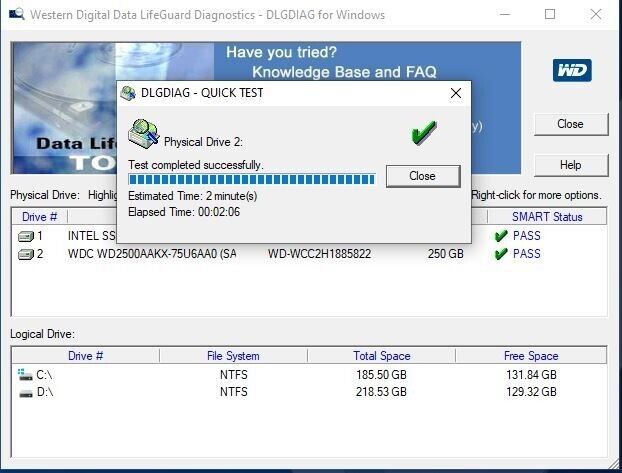
Task: Sort by SMART Status column header
Action: coord(547,217)
